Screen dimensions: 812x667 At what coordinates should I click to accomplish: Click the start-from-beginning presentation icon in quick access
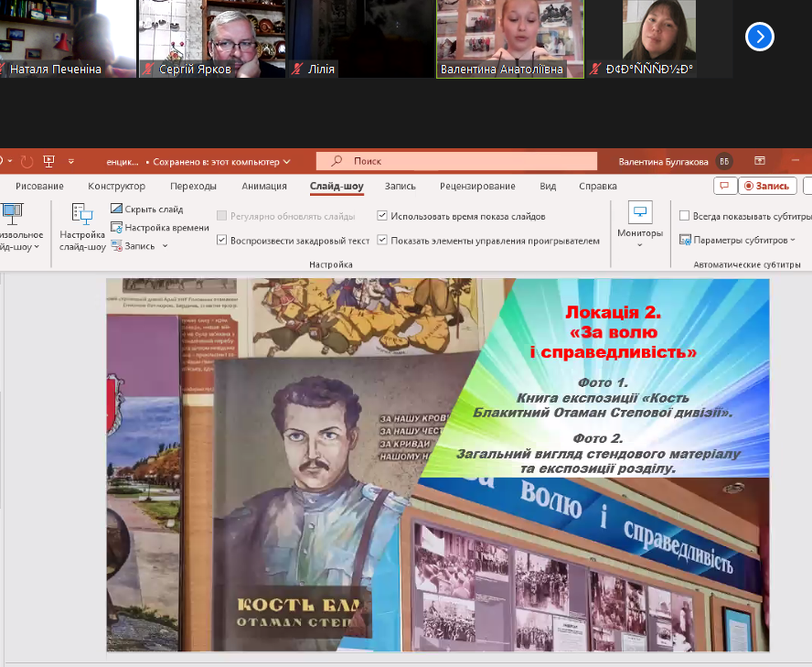click(x=48, y=161)
